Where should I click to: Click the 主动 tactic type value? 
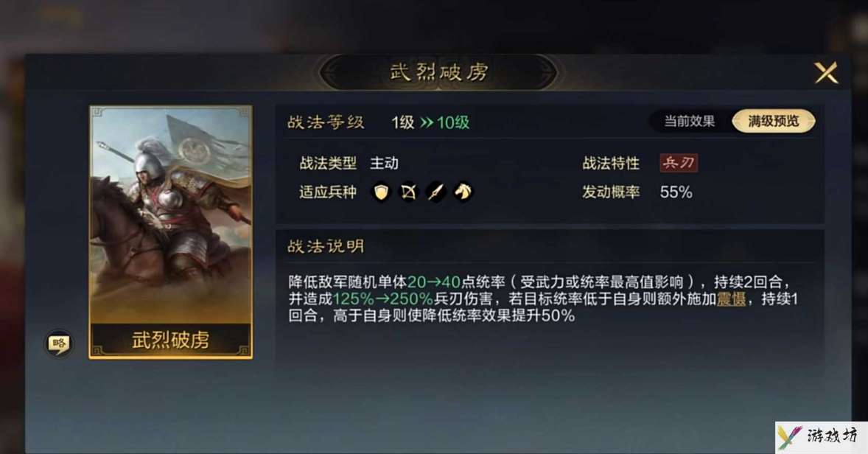pos(384,164)
